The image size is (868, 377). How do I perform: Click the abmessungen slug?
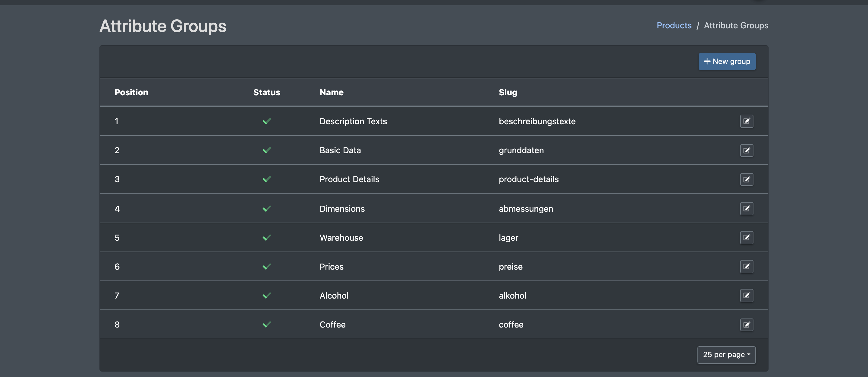point(526,208)
